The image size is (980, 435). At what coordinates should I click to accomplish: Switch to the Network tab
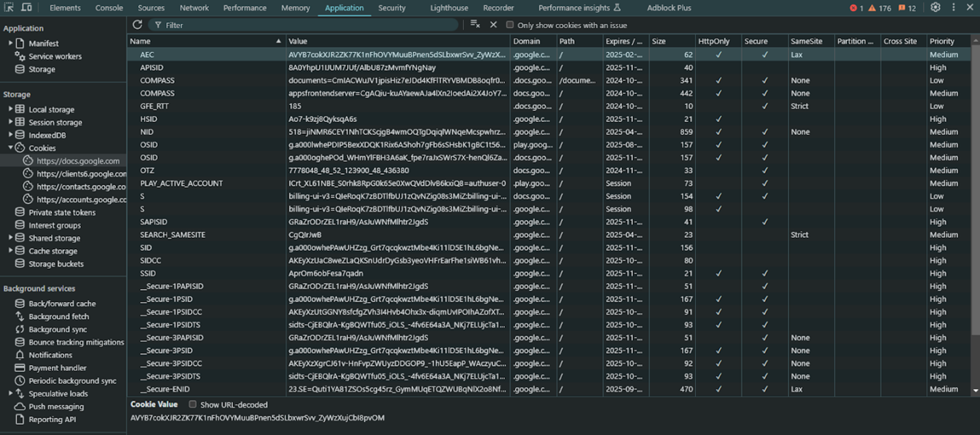[x=194, y=8]
